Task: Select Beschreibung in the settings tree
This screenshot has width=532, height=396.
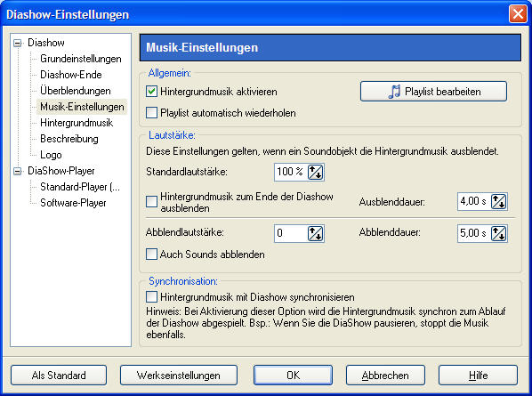Action: 69,139
